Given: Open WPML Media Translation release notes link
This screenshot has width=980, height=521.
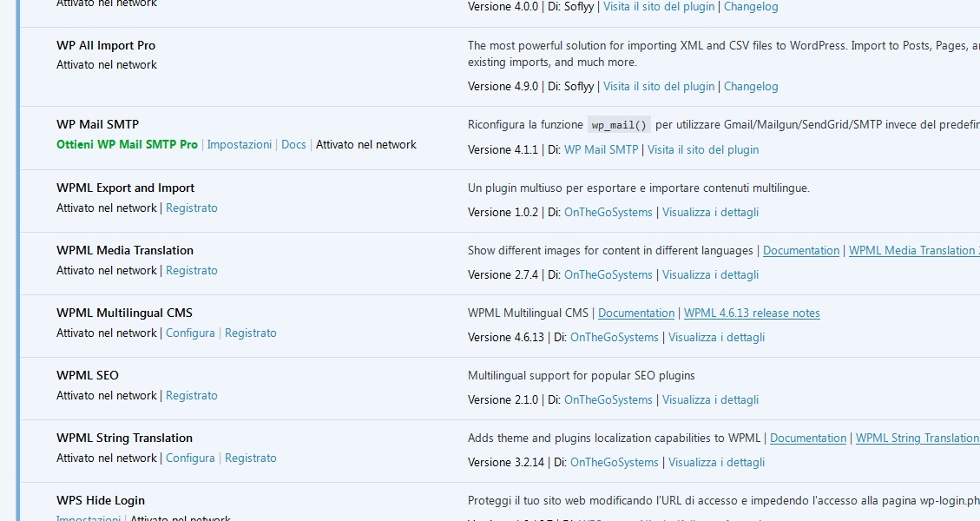Looking at the screenshot, I should (x=914, y=250).
